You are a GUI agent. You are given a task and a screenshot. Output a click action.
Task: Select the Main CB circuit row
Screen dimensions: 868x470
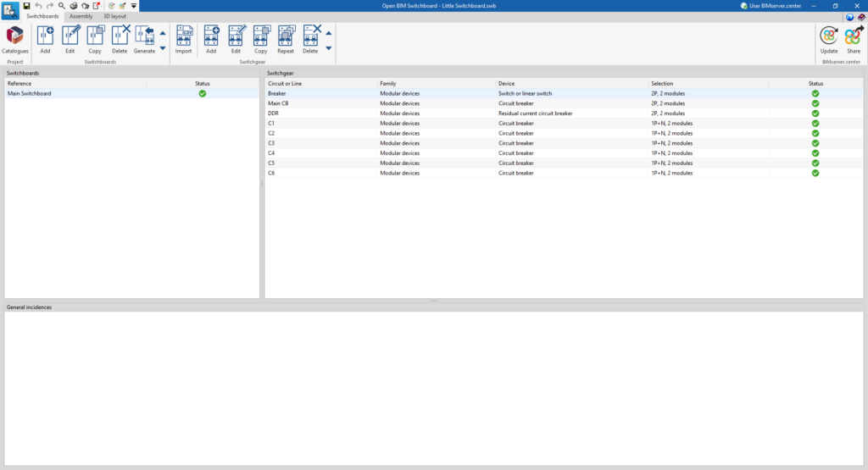tap(564, 103)
